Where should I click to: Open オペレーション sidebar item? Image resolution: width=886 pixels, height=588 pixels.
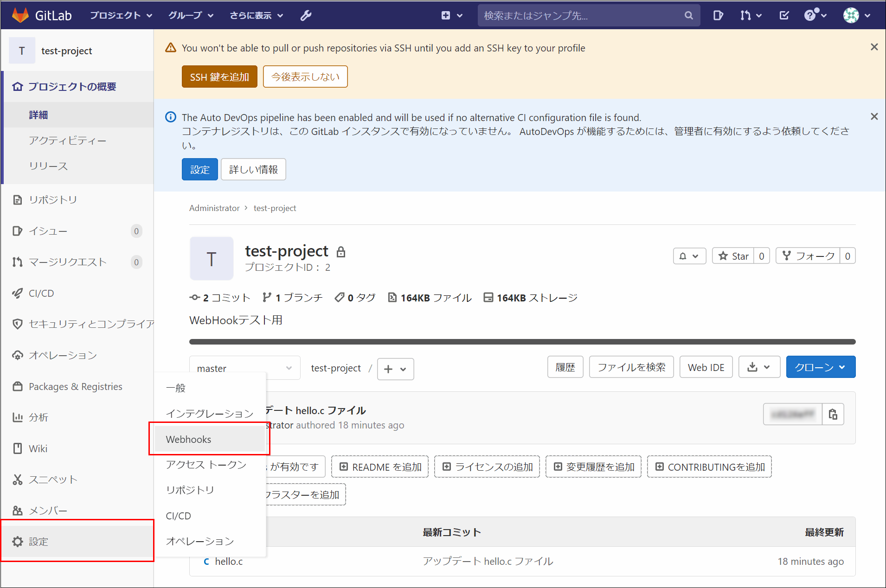[x=77, y=355]
